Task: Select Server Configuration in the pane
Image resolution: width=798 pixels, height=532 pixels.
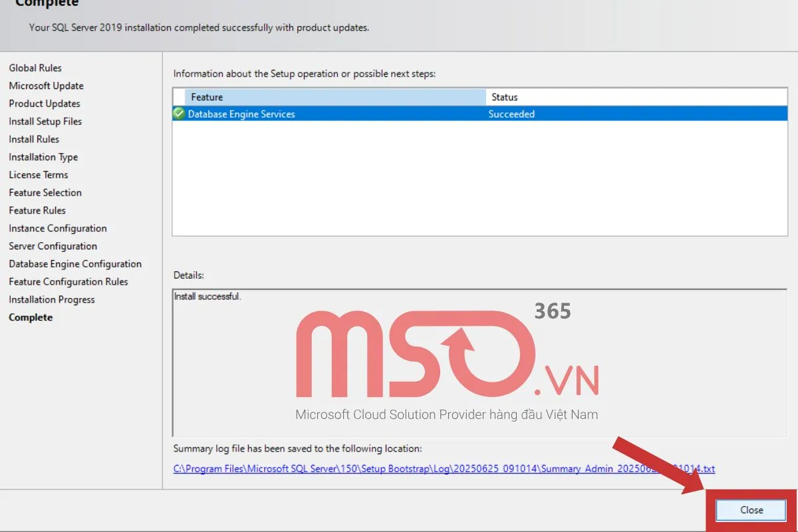Action: click(53, 245)
